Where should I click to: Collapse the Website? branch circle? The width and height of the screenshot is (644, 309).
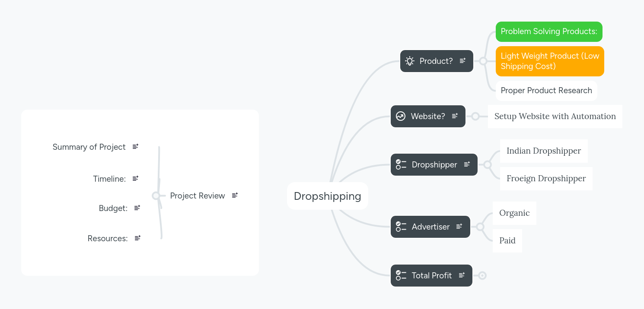tap(476, 116)
